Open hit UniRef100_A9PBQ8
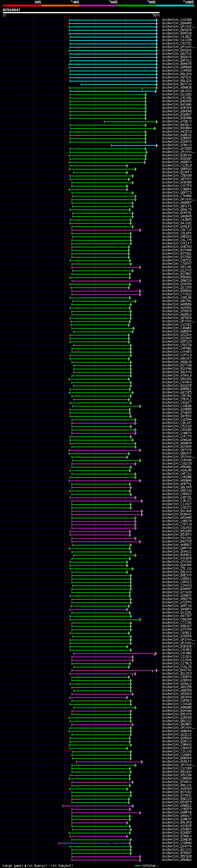The width and height of the screenshot is (197, 868). pyautogui.click(x=177, y=67)
